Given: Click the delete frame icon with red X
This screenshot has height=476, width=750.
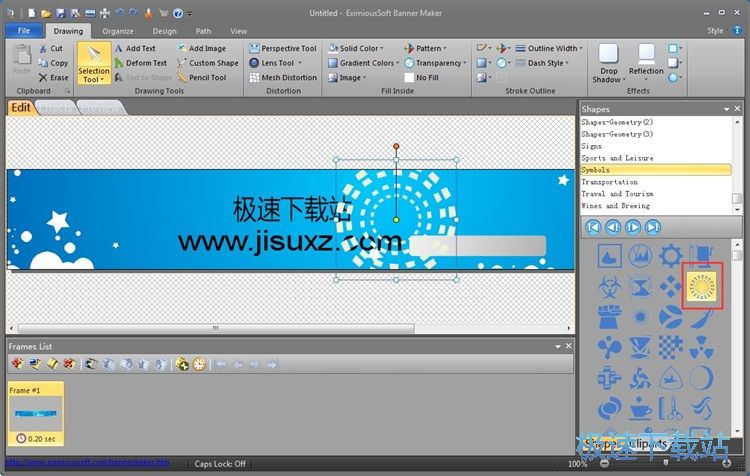Looking at the screenshot, I should pyautogui.click(x=70, y=364).
